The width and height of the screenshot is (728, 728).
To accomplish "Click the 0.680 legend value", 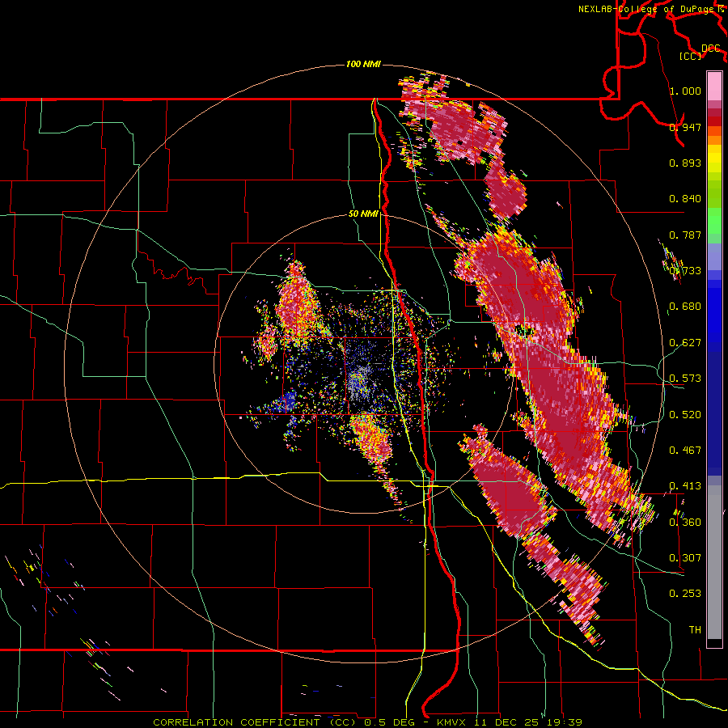I will click(x=685, y=307).
